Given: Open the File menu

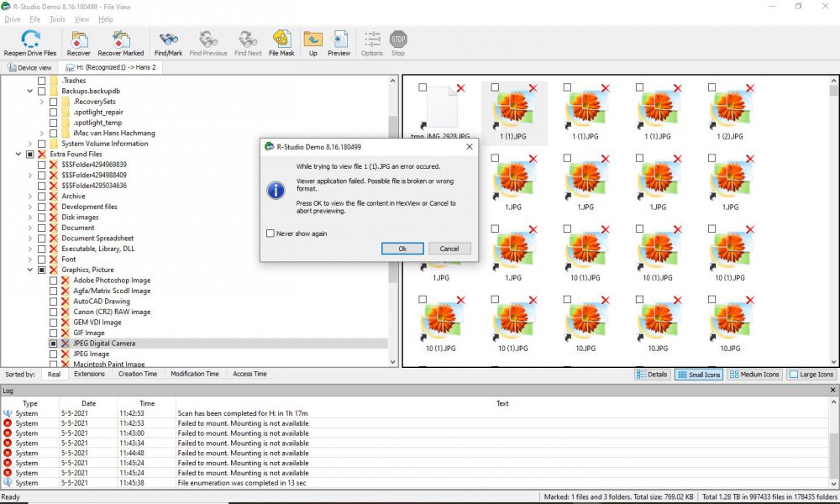Looking at the screenshot, I should (x=34, y=19).
